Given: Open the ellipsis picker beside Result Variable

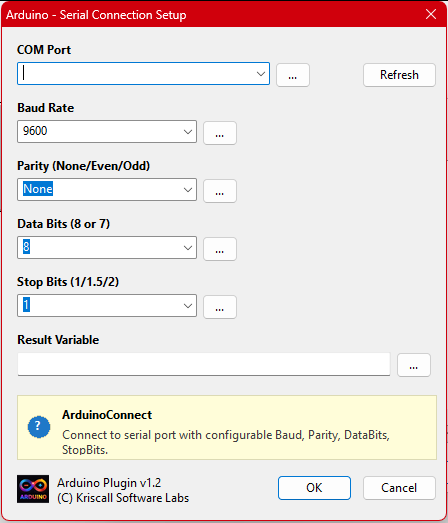Looking at the screenshot, I should pyautogui.click(x=414, y=365).
